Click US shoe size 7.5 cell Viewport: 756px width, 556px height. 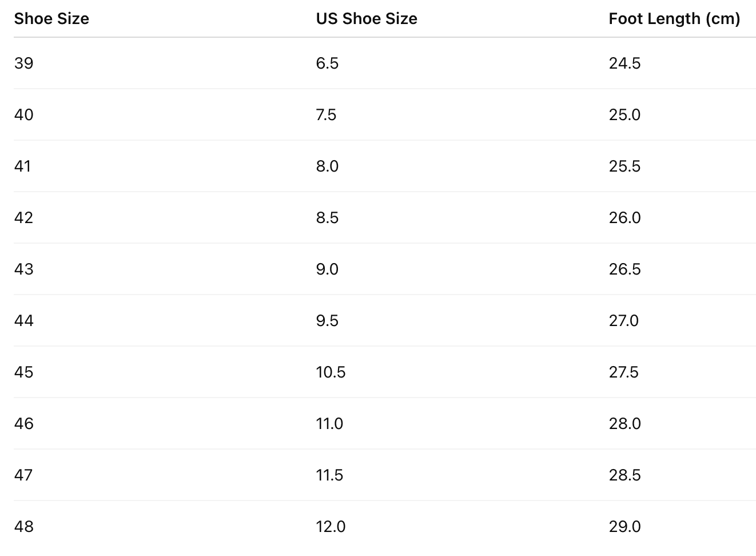(x=326, y=114)
